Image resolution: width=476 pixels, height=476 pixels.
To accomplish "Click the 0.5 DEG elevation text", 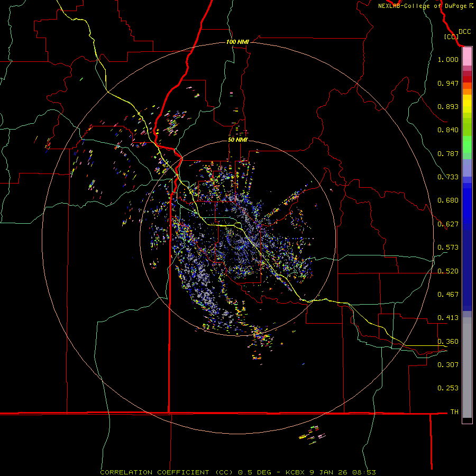I will tap(254, 472).
